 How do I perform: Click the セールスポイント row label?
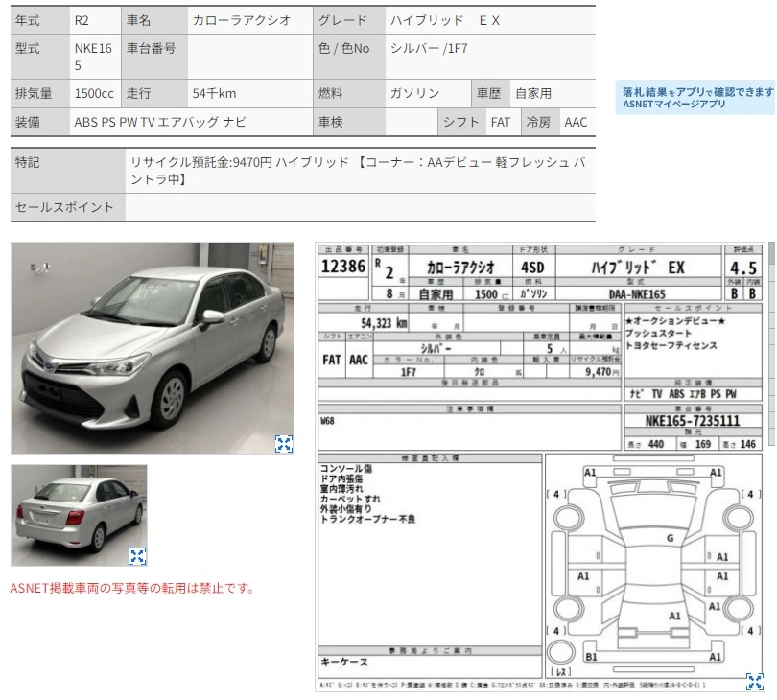click(64, 207)
